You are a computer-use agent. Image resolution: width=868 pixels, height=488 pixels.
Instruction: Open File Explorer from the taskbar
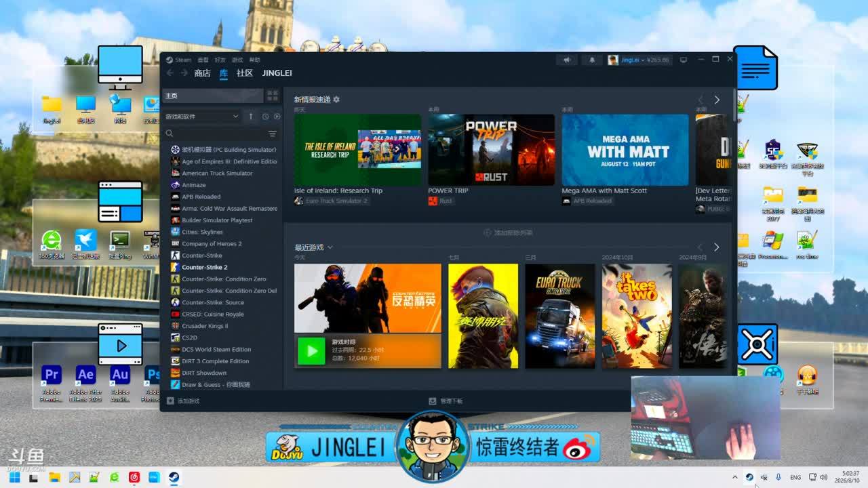point(54,477)
